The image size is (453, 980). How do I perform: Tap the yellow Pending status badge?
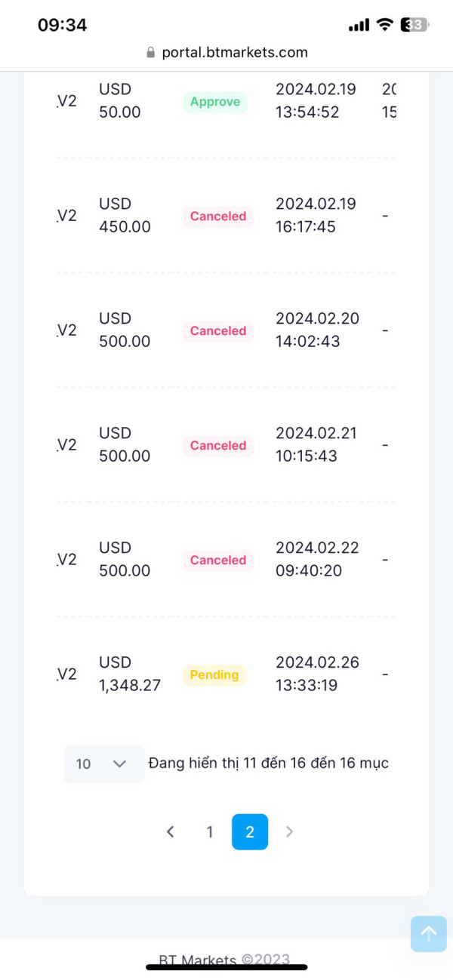point(214,674)
